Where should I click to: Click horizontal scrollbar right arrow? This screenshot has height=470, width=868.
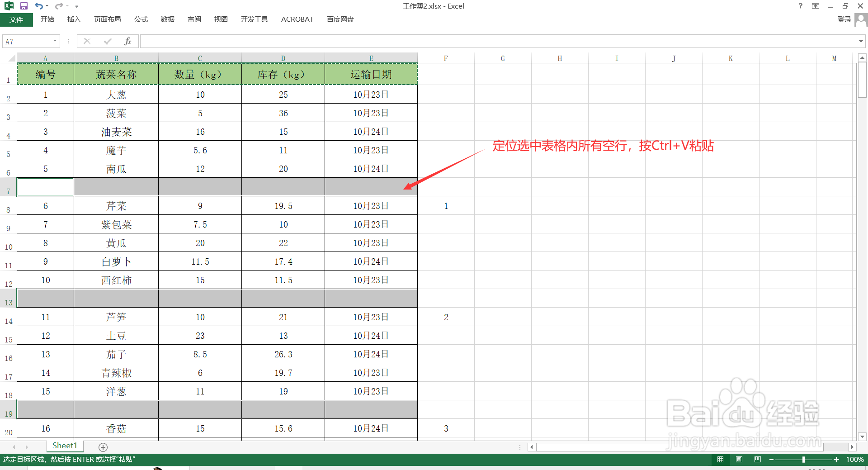tap(852, 447)
